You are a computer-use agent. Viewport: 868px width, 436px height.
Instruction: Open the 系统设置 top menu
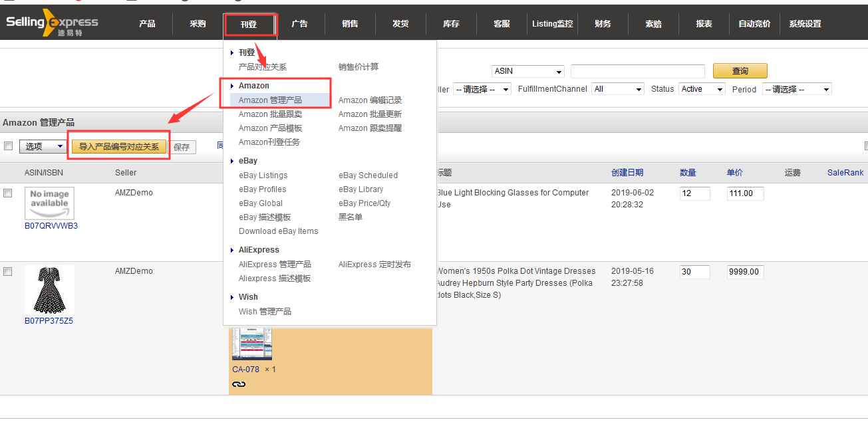click(805, 24)
